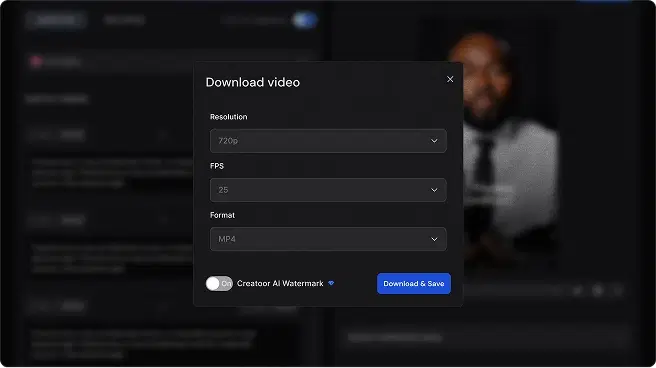Select the highlighted blurred tab in background
Viewport: 656px width, 368px height.
point(56,20)
